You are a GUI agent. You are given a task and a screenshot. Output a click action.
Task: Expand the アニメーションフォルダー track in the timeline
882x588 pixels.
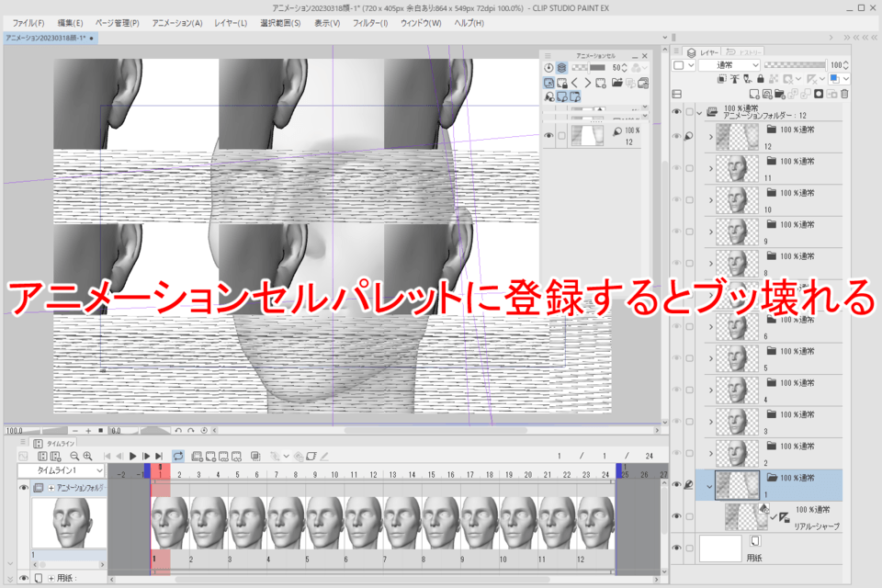click(x=51, y=488)
